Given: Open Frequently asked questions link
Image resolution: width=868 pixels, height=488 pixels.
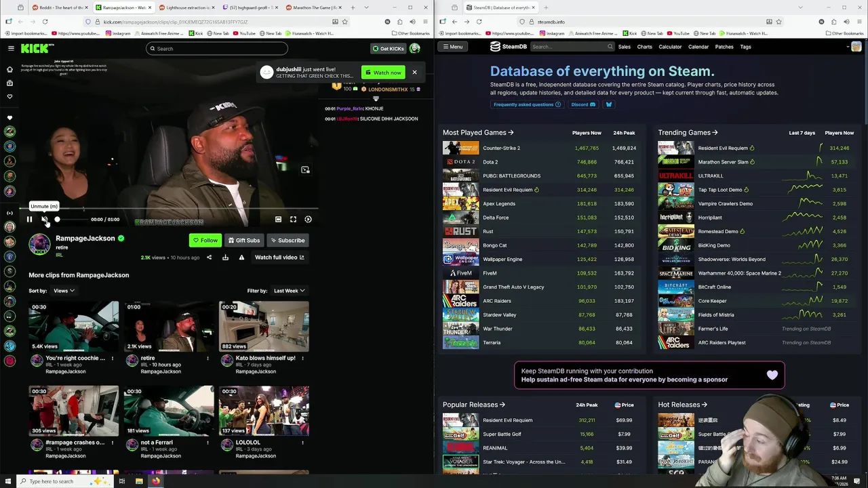Looking at the screenshot, I should tap(527, 104).
